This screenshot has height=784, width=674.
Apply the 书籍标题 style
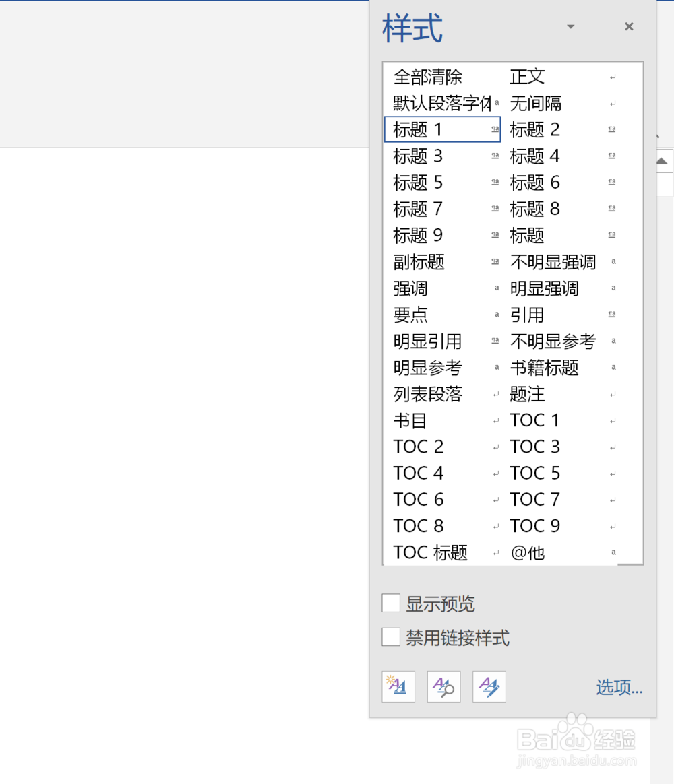546,368
